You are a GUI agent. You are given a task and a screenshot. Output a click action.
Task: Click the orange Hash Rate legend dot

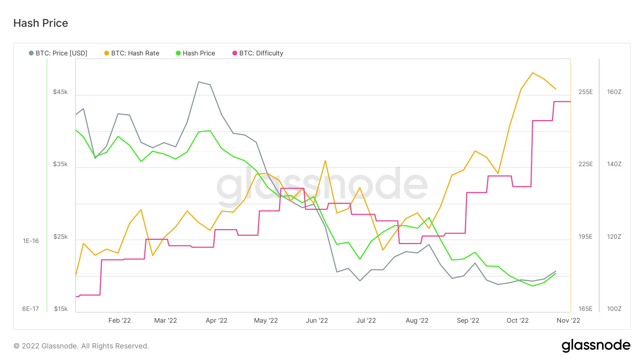107,53
